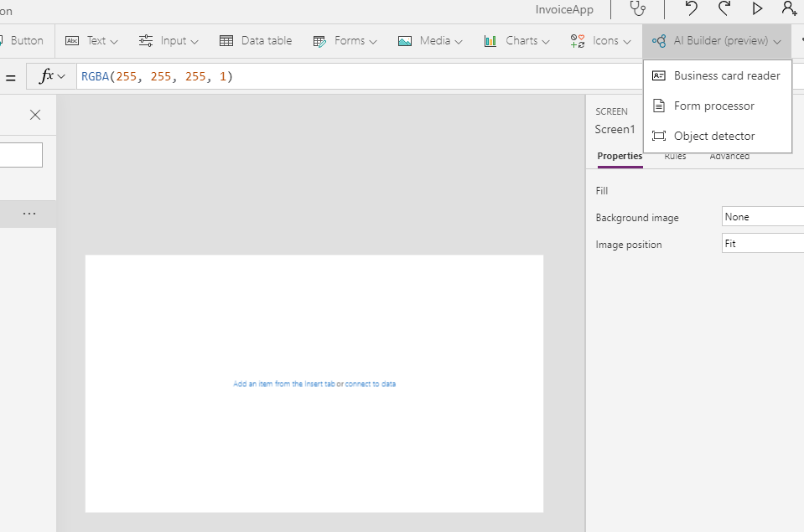Pick Object detector option

718,137
